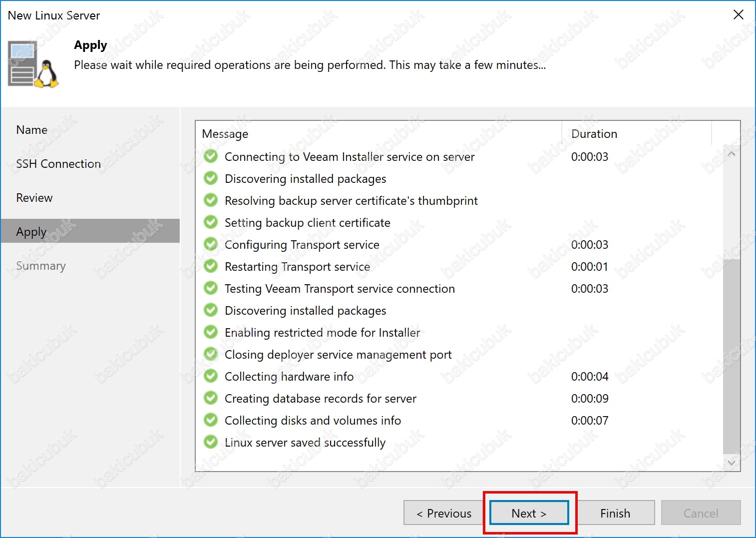
Task: Select 'Creating database records for server' row
Action: 459,398
